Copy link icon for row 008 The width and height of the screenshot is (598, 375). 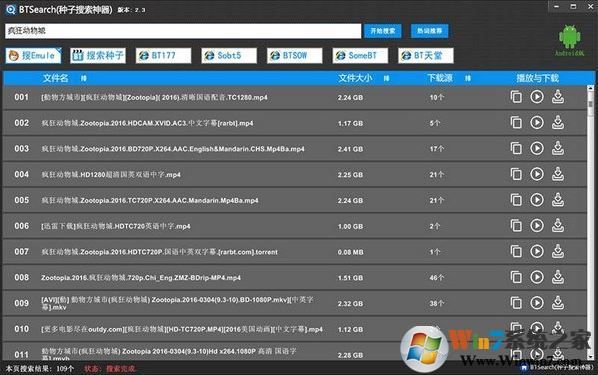516,277
